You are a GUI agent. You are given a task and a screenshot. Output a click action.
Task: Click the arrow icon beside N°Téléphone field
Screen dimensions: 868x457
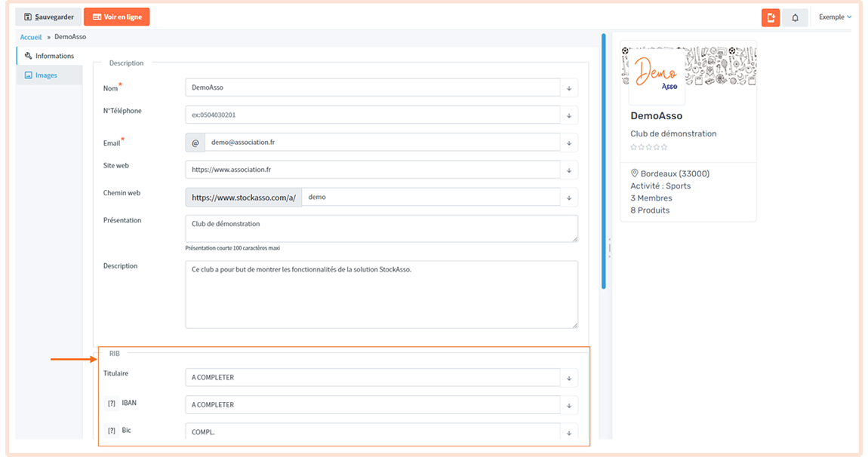[569, 115]
